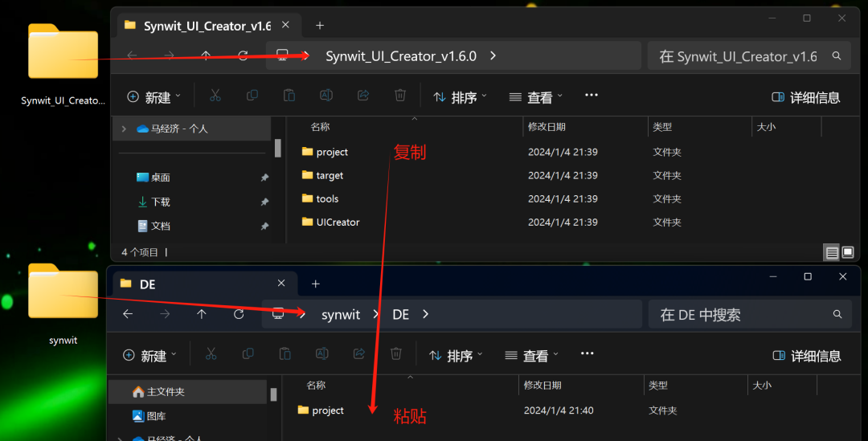Refresh the Synwit_UI_Creator window
Image resolution: width=868 pixels, height=441 pixels.
tap(243, 55)
